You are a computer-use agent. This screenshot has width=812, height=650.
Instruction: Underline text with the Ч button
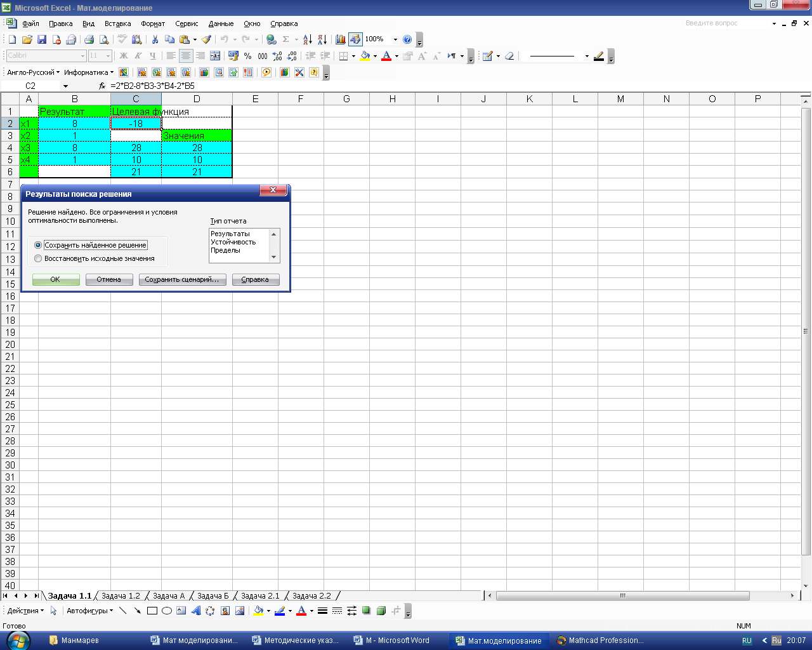pyautogui.click(x=152, y=56)
